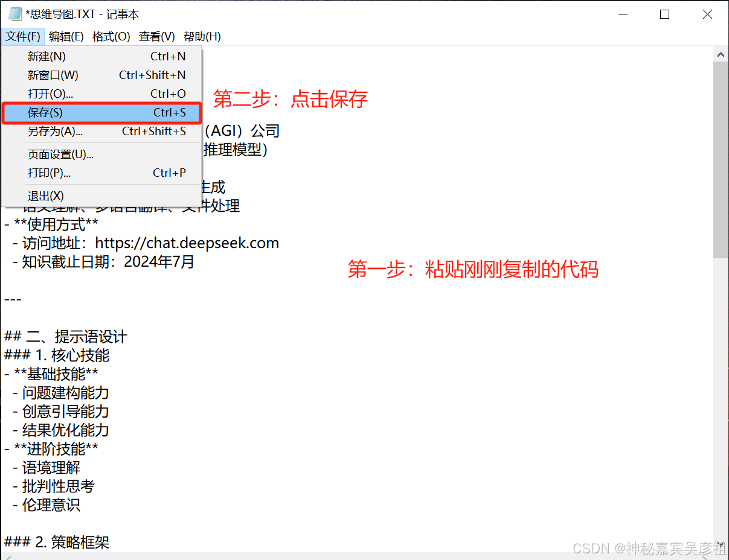Click 保存(S) in the file menu
Image resolution: width=729 pixels, height=560 pixels.
[x=101, y=113]
